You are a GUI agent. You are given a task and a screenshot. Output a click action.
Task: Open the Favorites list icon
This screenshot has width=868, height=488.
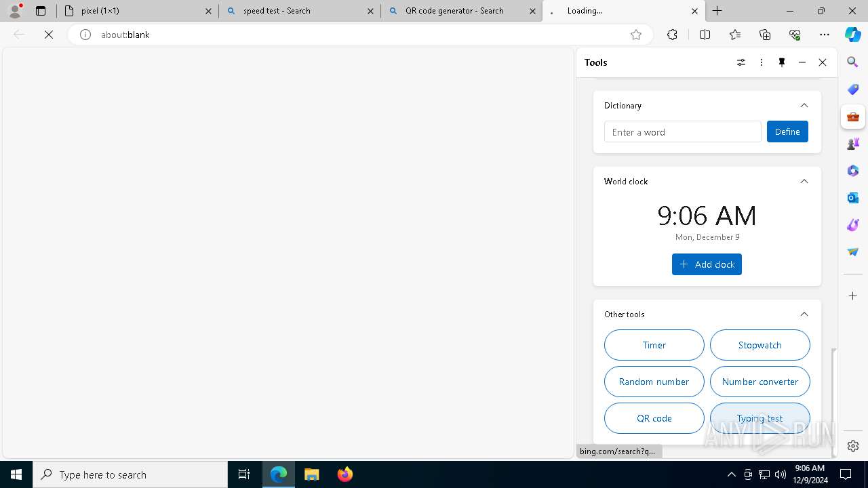pos(735,35)
